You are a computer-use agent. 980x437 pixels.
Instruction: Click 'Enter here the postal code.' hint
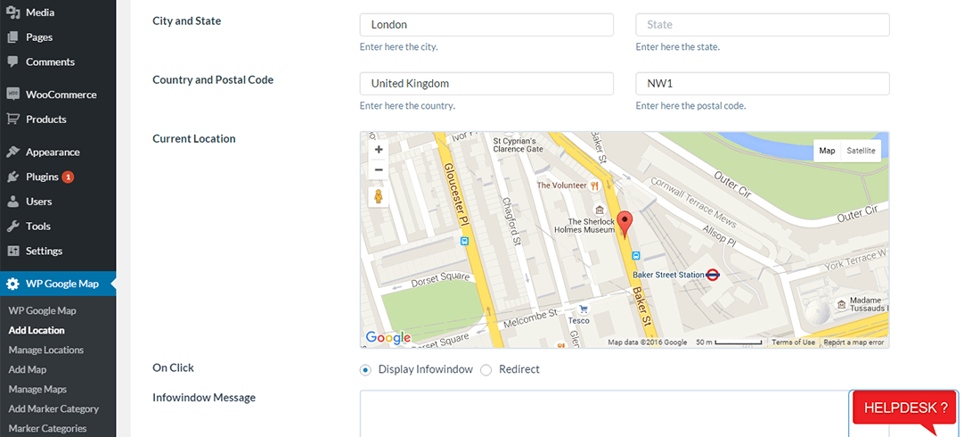(x=690, y=106)
